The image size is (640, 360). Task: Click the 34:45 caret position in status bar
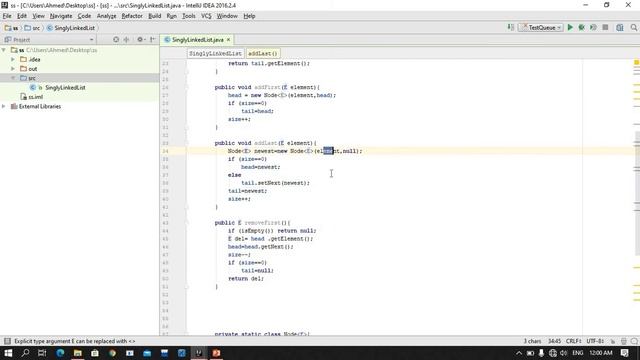[x=554, y=341]
